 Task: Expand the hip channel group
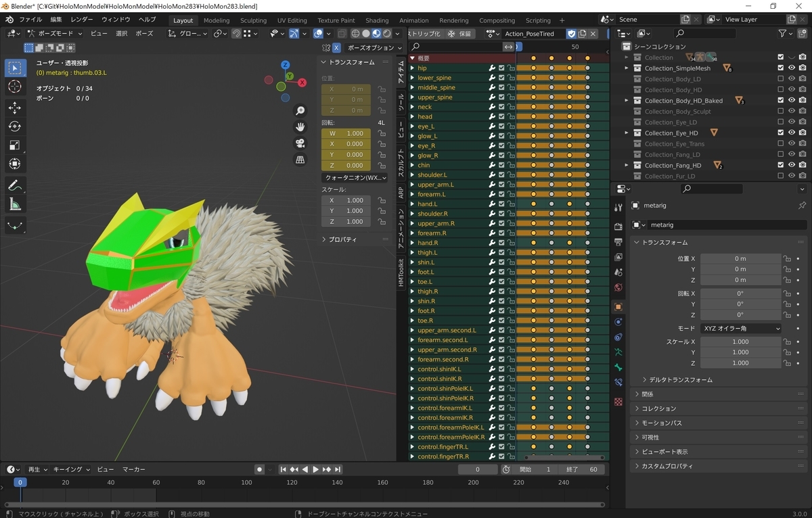[x=412, y=68]
